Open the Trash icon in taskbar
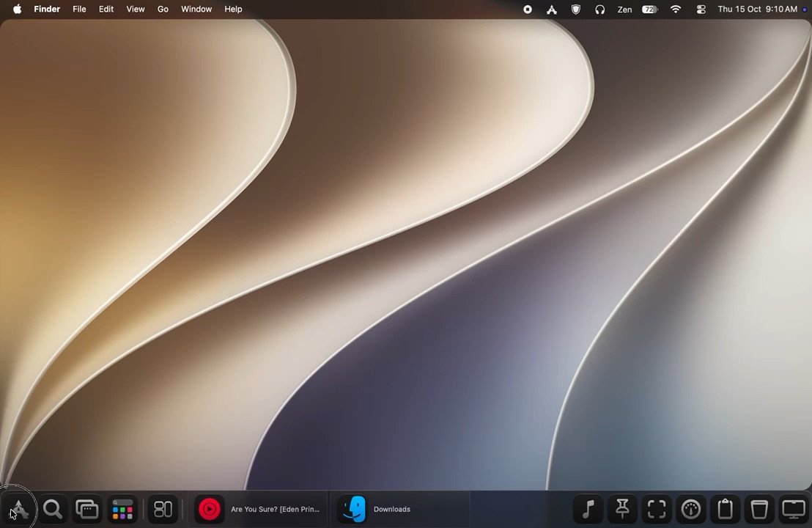 point(759,510)
